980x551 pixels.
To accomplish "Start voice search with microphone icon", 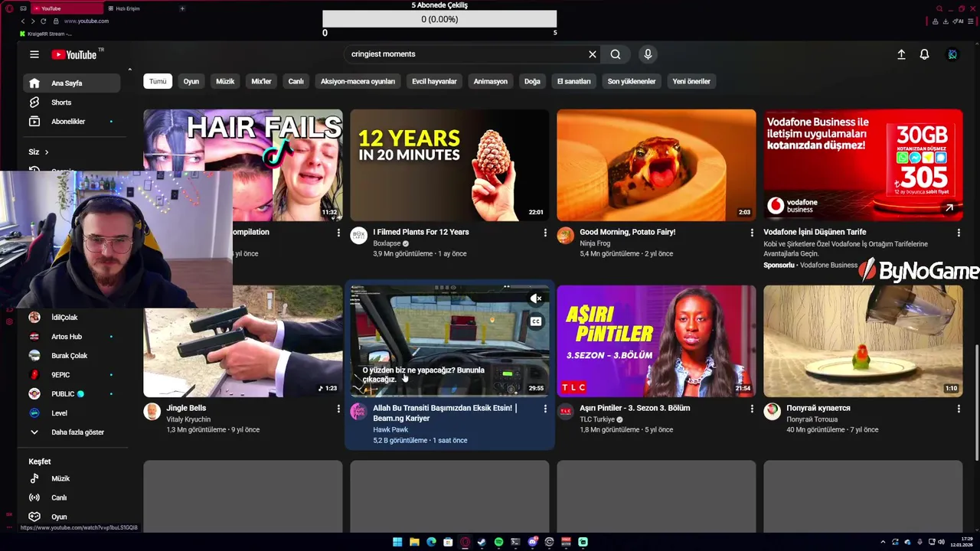I will 648,54.
